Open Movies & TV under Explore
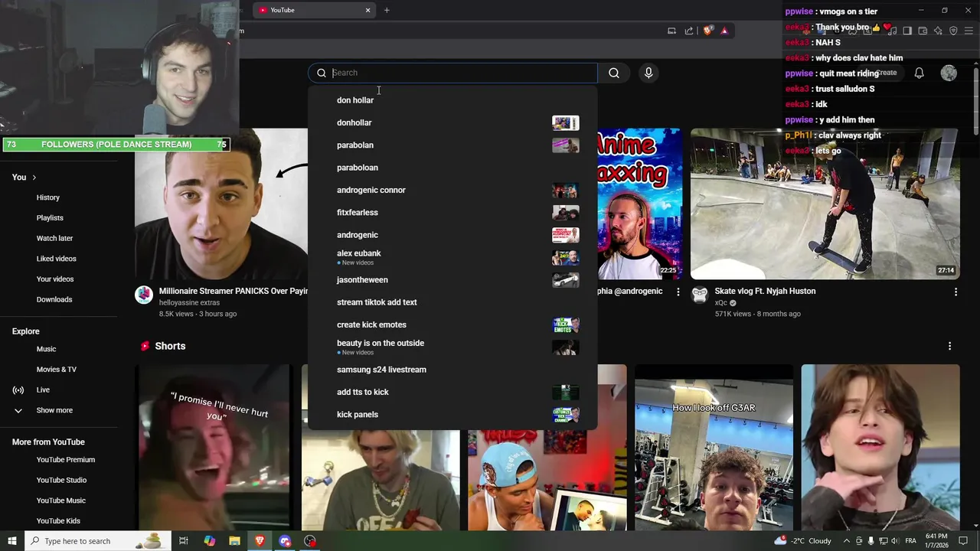The width and height of the screenshot is (980, 551). 57,370
